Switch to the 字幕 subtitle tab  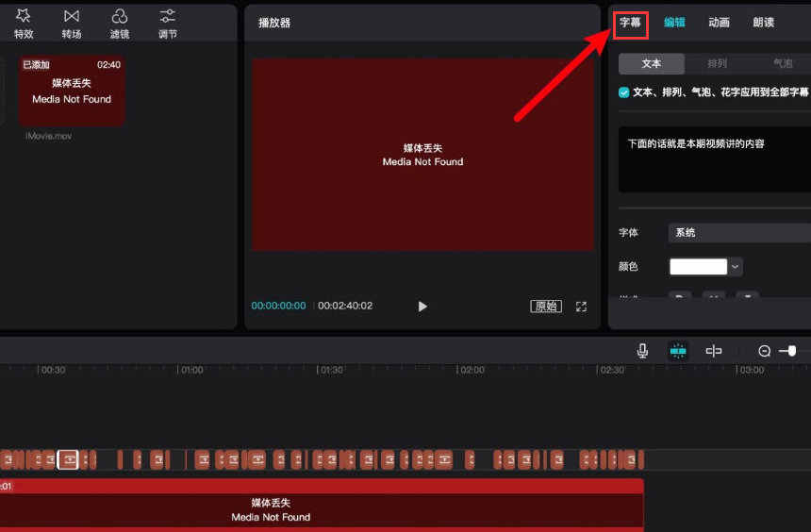coord(631,23)
